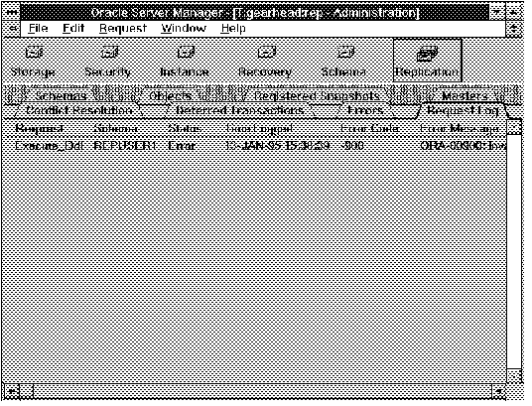532x406 pixels.
Task: Click the Request column header
Action: [x=40, y=129]
